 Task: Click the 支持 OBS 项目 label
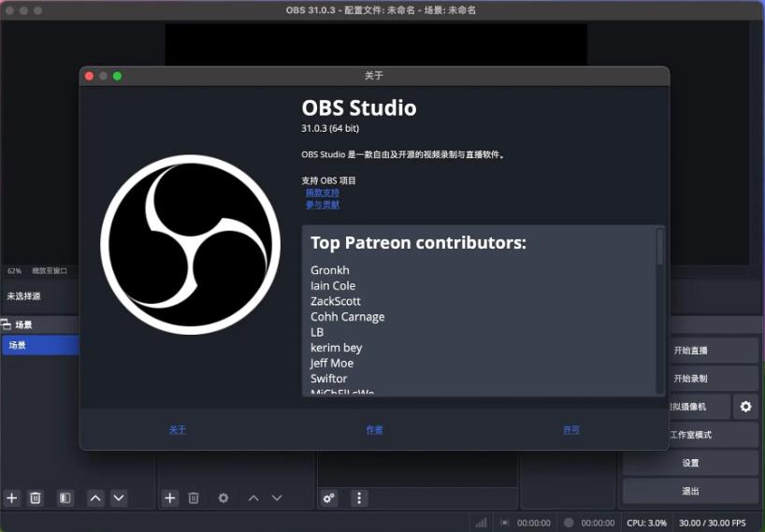[328, 180]
